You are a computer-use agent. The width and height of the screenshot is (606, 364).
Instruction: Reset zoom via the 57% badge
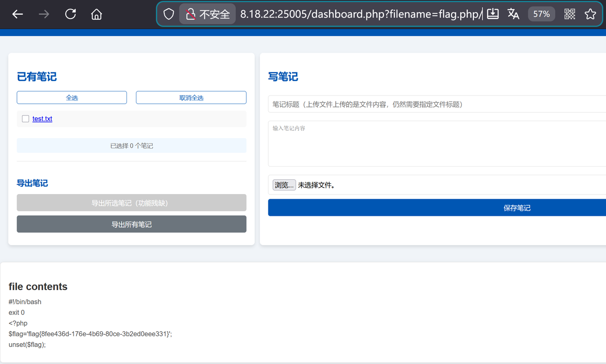pyautogui.click(x=541, y=14)
